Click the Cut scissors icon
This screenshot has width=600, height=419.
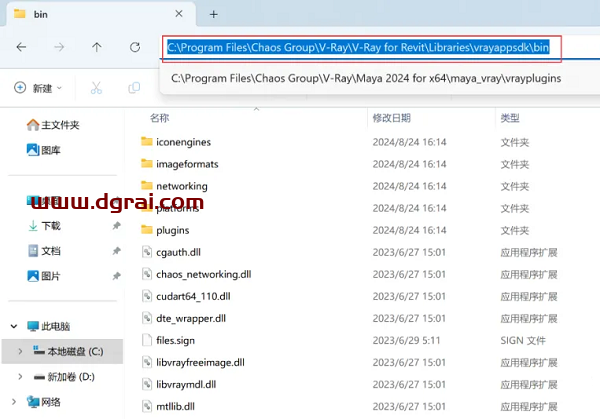(x=96, y=88)
